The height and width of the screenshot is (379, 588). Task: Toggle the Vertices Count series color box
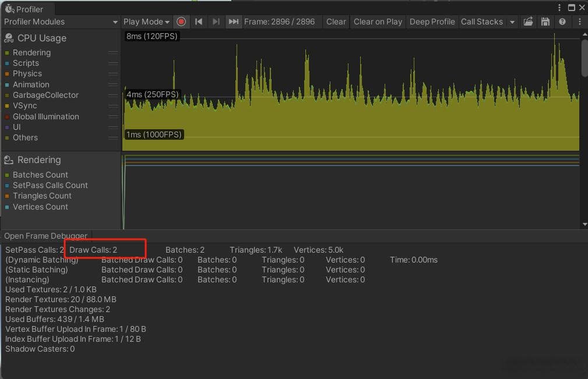7,207
